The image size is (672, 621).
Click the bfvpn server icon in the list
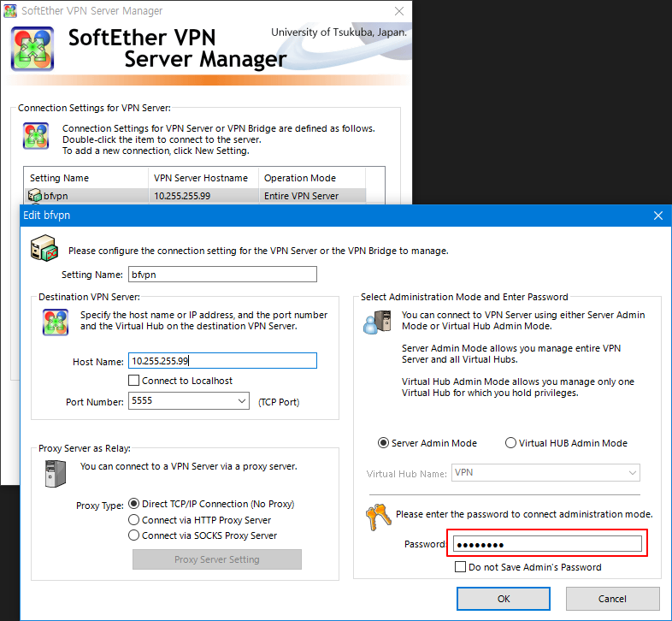coord(35,195)
